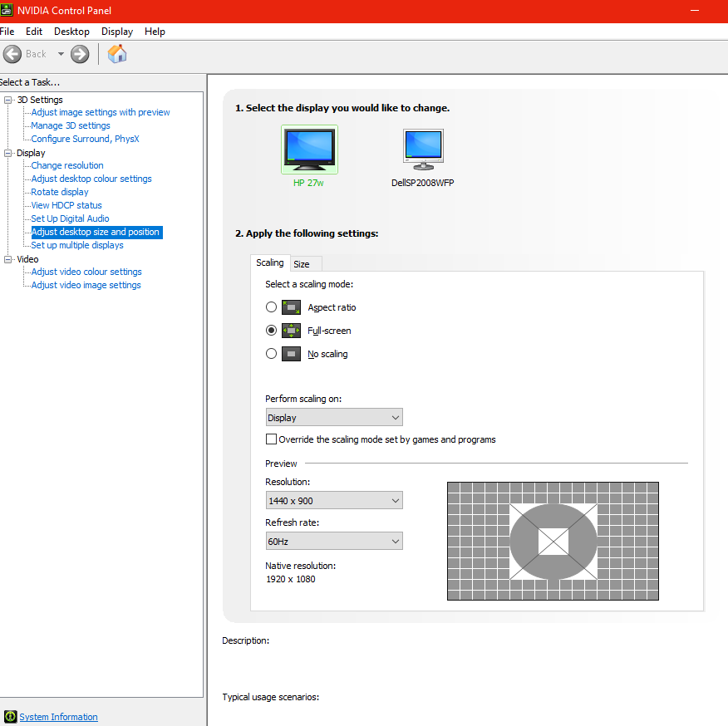Select the Aspect ratio radio button
728x726 pixels.
click(x=271, y=307)
